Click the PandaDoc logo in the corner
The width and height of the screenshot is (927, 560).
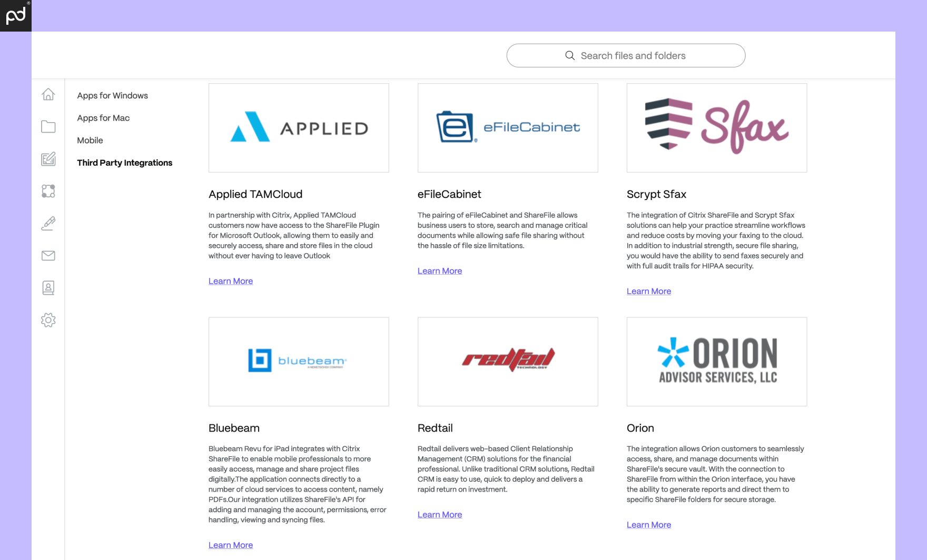[x=16, y=16]
